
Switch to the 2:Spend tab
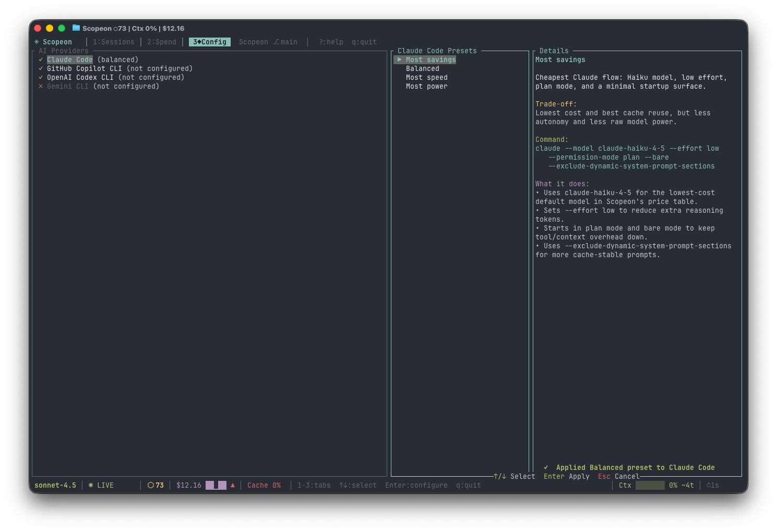162,42
